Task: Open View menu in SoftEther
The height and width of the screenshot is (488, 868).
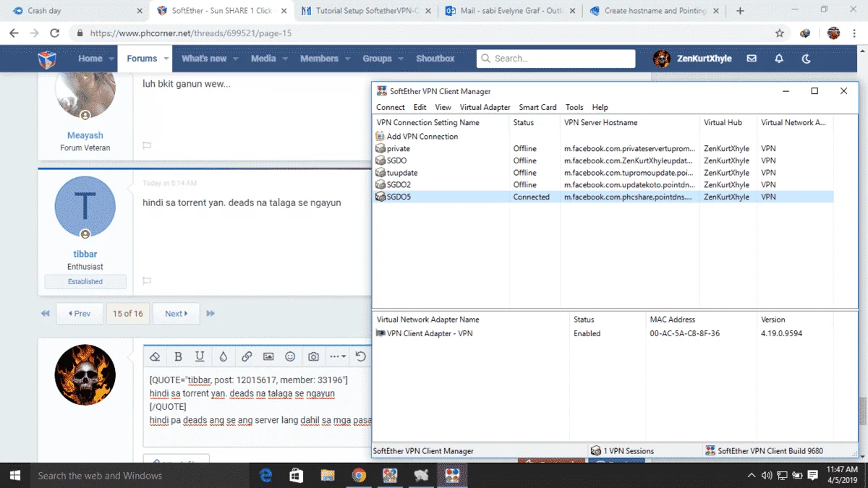Action: (443, 107)
